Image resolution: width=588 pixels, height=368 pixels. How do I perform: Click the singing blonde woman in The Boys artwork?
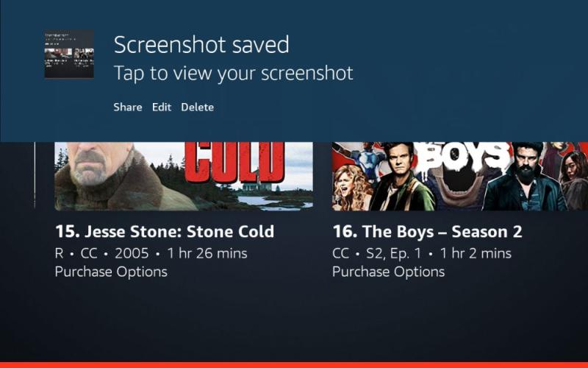pyautogui.click(x=352, y=188)
